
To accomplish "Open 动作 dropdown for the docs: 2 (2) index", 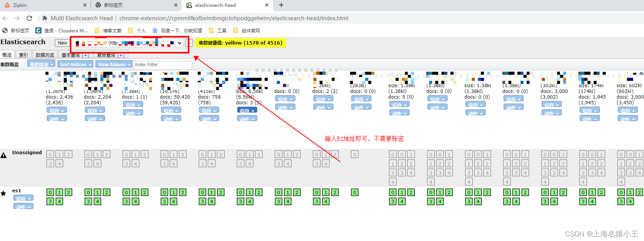I will click(323, 107).
